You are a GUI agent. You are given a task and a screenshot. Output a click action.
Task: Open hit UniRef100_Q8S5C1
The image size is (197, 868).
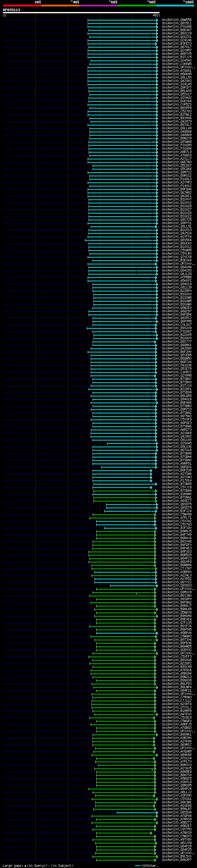(x=176, y=23)
